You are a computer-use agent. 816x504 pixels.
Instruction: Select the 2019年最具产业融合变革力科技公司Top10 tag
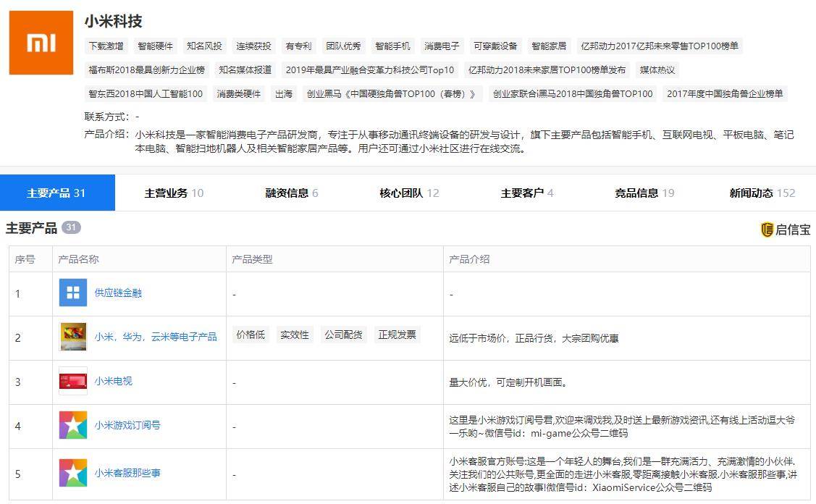coord(370,70)
